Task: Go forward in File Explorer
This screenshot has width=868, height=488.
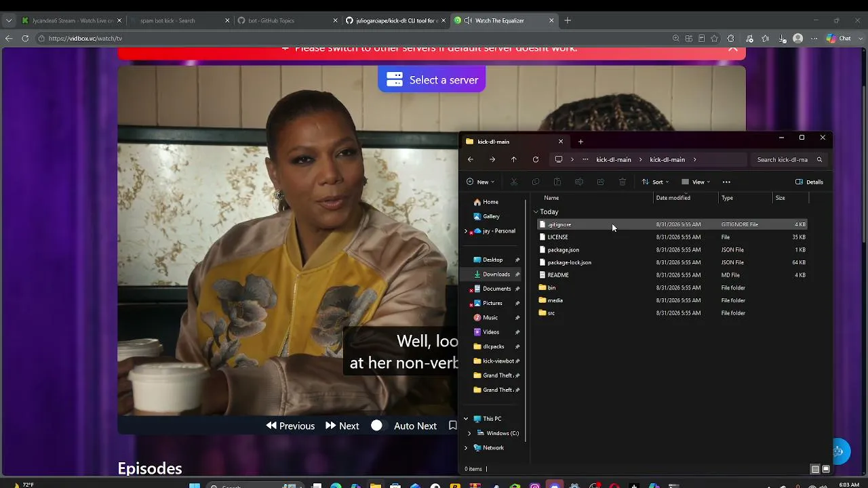Action: pyautogui.click(x=492, y=159)
